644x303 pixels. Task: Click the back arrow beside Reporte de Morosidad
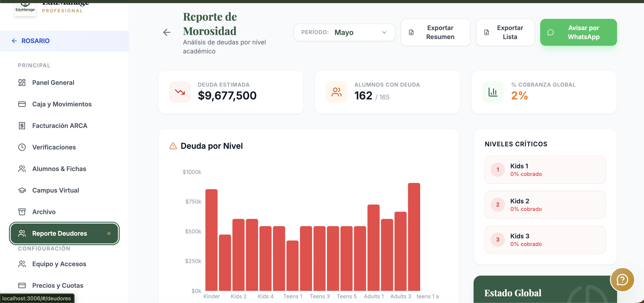point(167,32)
